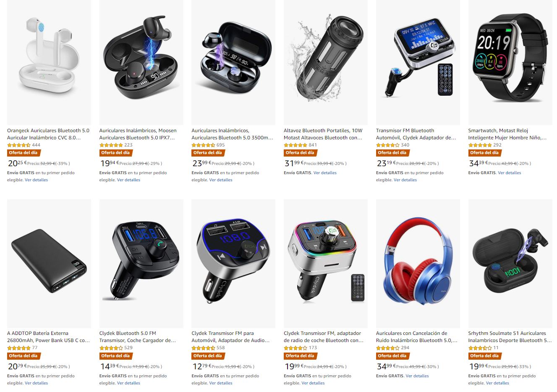Click the Transmisor FM Bluetooth Automóvil title

[416, 134]
